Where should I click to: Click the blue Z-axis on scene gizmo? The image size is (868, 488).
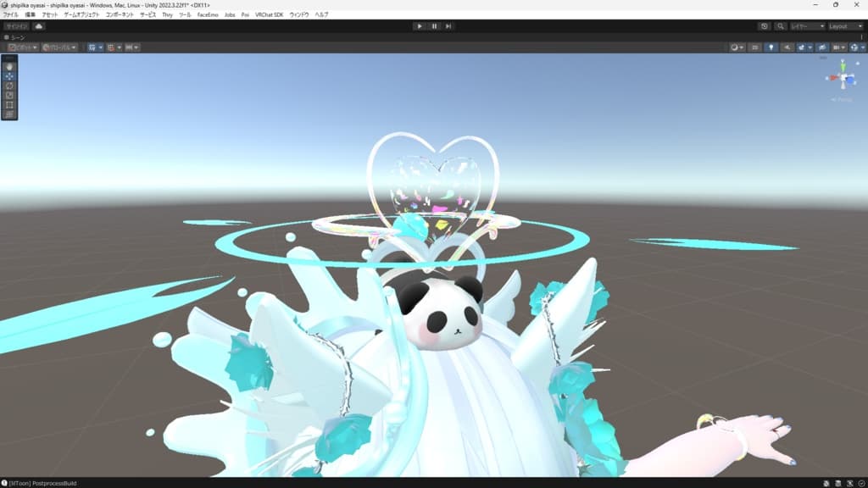click(851, 80)
